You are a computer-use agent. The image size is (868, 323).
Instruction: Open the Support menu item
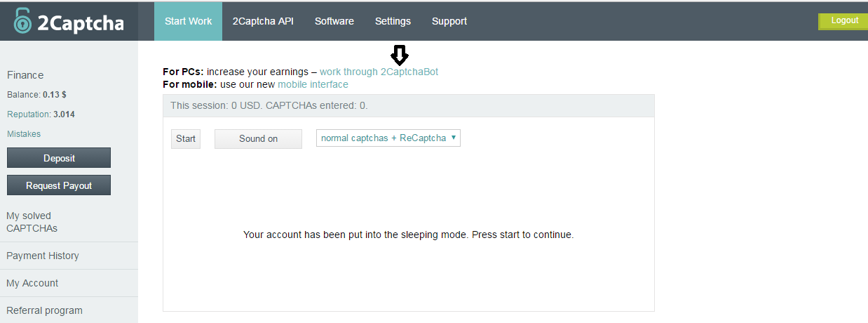coord(449,21)
